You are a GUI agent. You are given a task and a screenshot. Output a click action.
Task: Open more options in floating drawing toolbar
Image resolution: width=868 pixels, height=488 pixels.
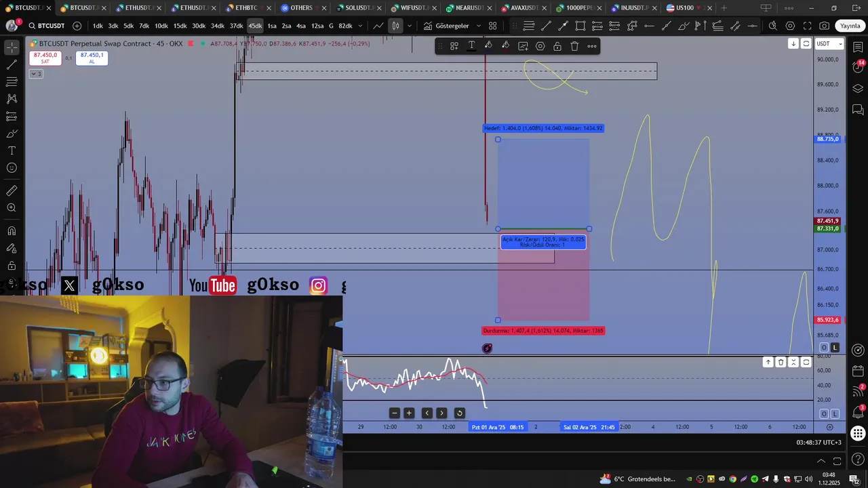coord(592,46)
